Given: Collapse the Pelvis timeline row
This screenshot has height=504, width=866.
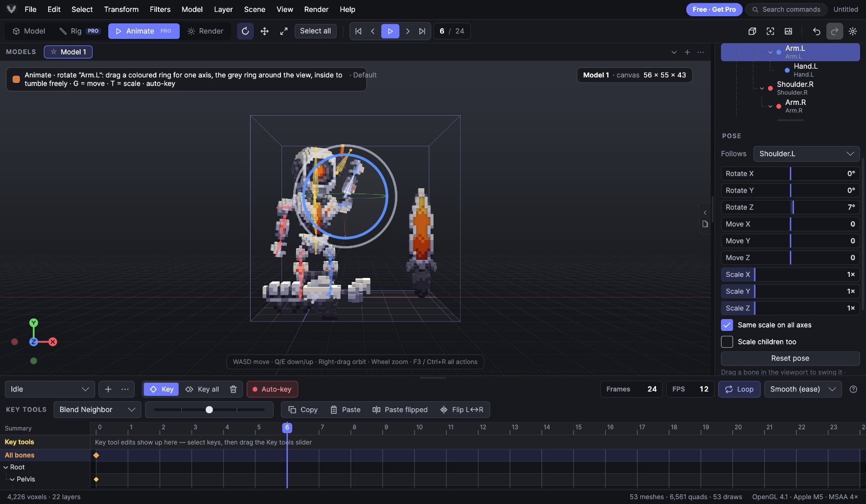Looking at the screenshot, I should click(12, 479).
